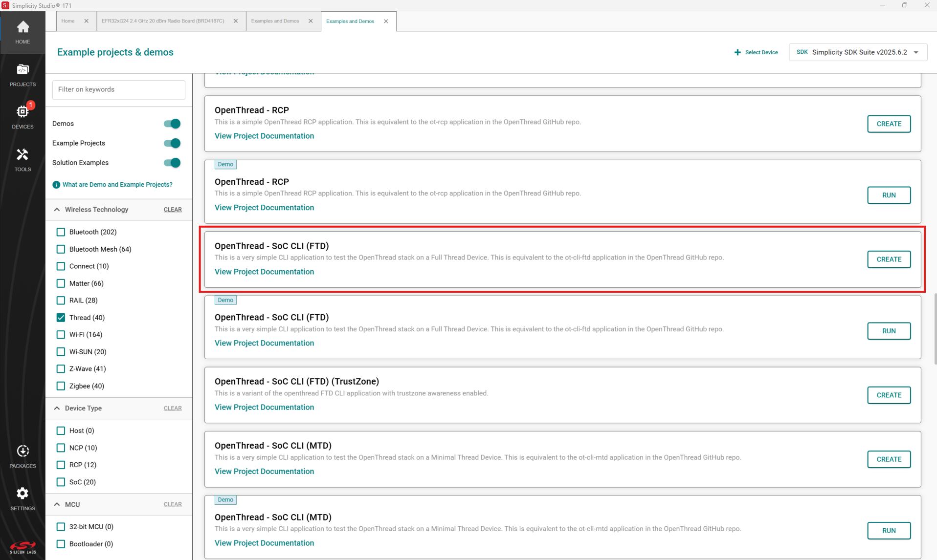Disable the Demos toggle
Image resolution: width=937 pixels, height=560 pixels.
(x=172, y=123)
